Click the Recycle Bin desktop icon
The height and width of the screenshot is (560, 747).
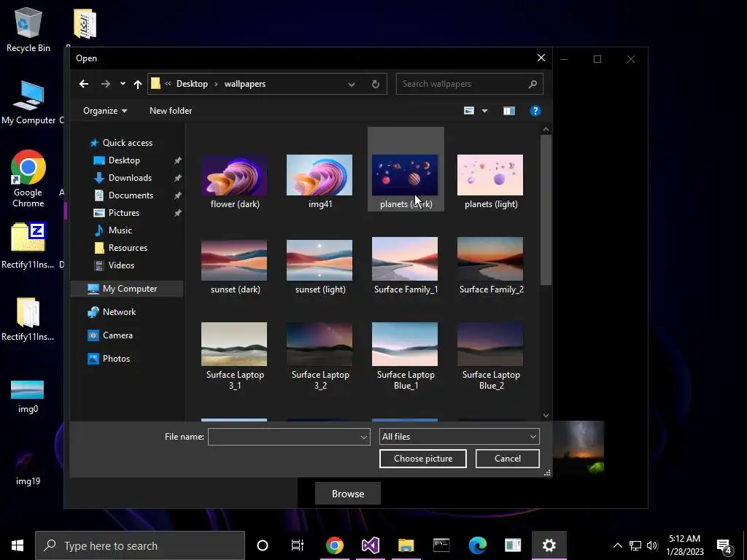(28, 29)
